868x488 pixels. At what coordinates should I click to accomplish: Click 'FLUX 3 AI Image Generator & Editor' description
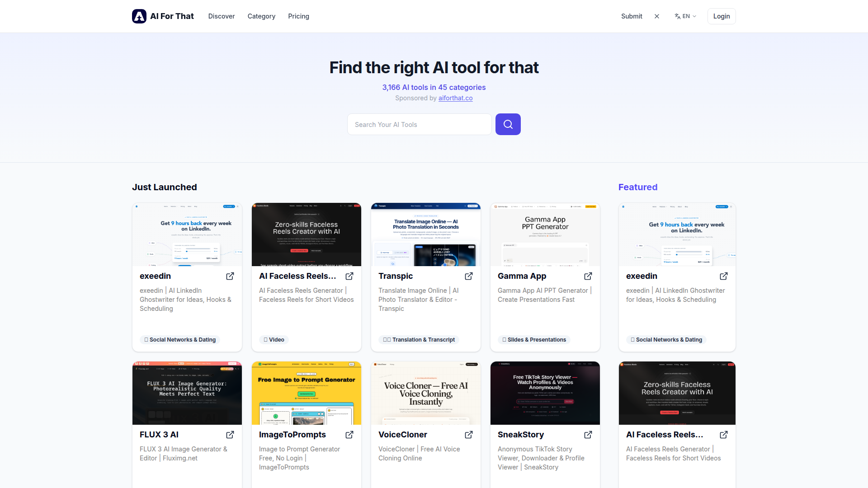pos(184,454)
